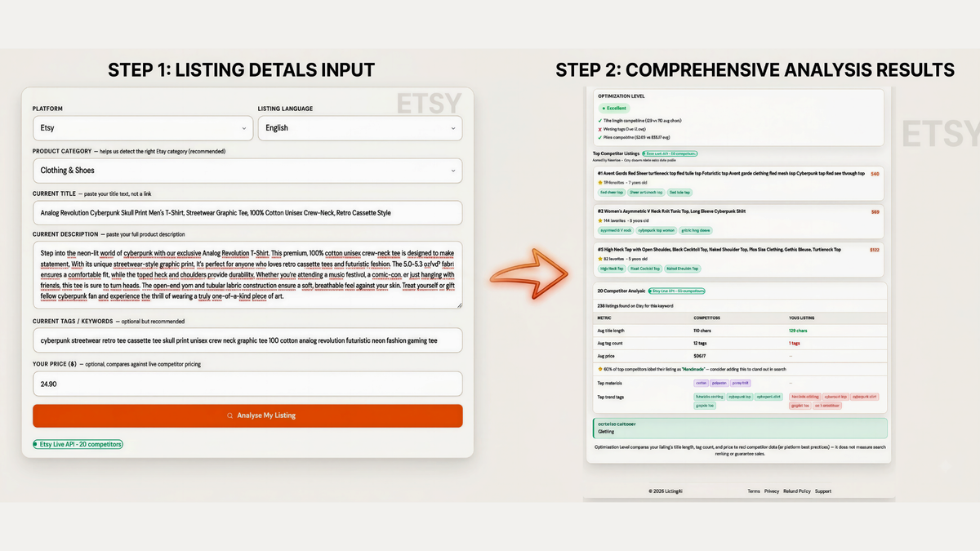Viewport: 980px width, 551px height.
Task: Click the first tag chip under listing #1
Action: (612, 192)
